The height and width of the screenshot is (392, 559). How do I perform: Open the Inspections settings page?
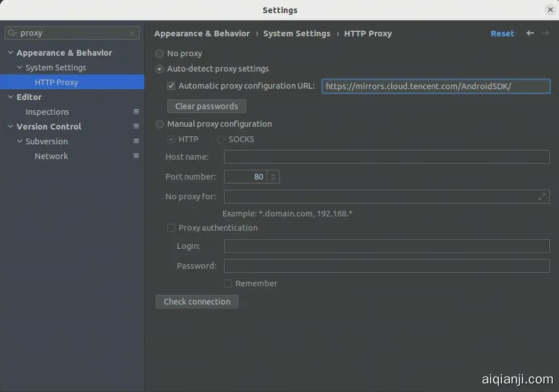tap(47, 112)
